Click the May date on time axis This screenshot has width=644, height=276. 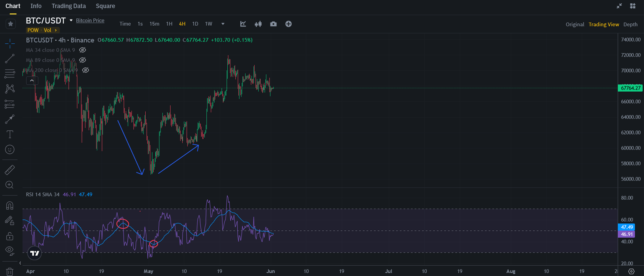pos(148,271)
